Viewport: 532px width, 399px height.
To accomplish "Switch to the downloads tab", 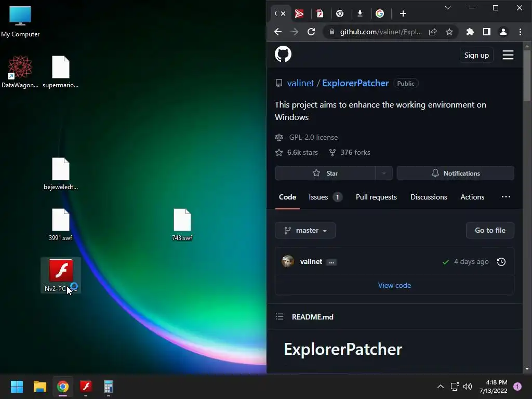I will pyautogui.click(x=360, y=14).
